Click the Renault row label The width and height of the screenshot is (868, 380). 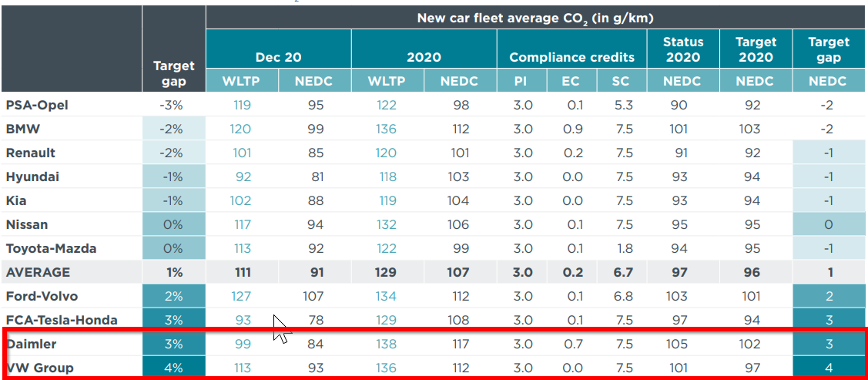[x=31, y=153]
